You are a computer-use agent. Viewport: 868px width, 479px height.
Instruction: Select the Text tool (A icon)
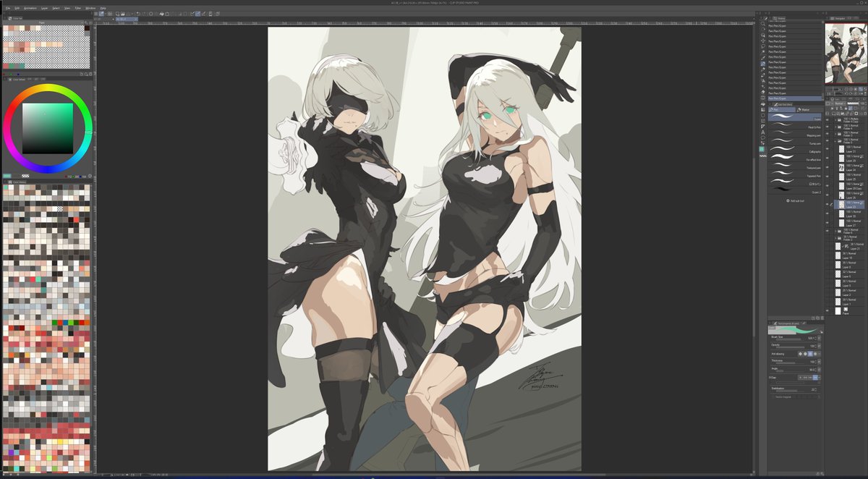click(762, 132)
